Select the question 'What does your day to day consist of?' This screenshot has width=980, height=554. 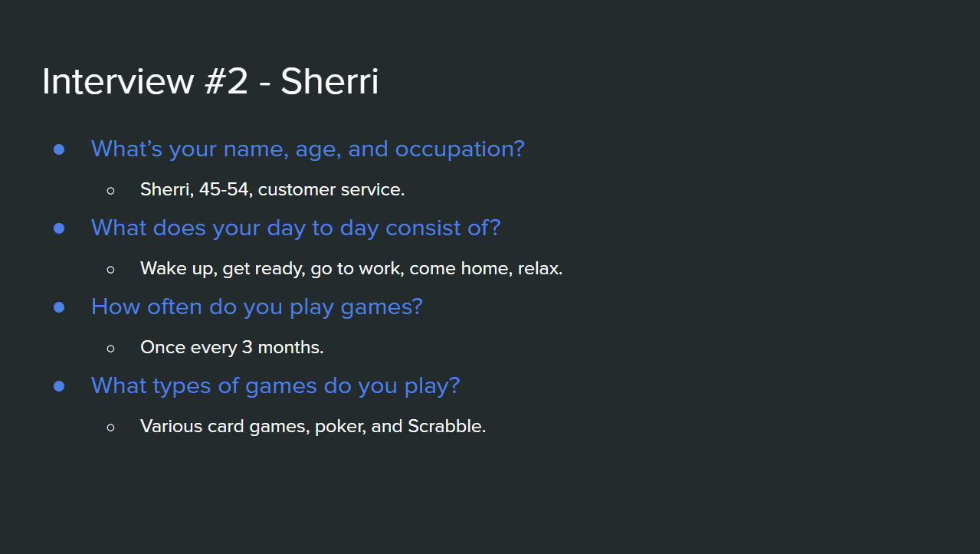[296, 228]
